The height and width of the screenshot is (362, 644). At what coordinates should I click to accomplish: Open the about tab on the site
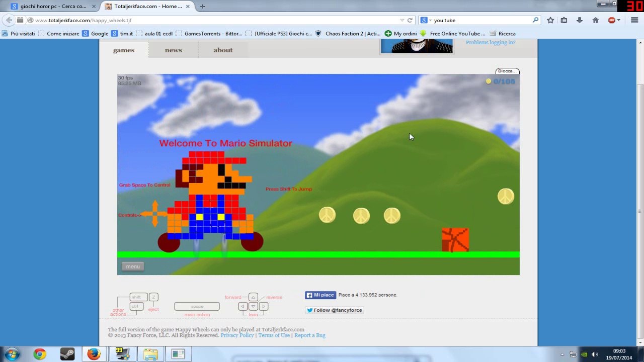(223, 50)
